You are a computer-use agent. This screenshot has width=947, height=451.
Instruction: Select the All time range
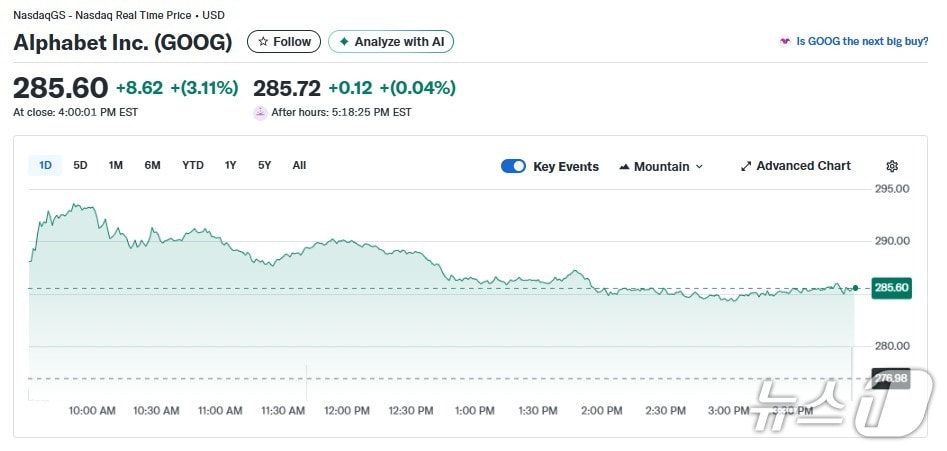299,165
